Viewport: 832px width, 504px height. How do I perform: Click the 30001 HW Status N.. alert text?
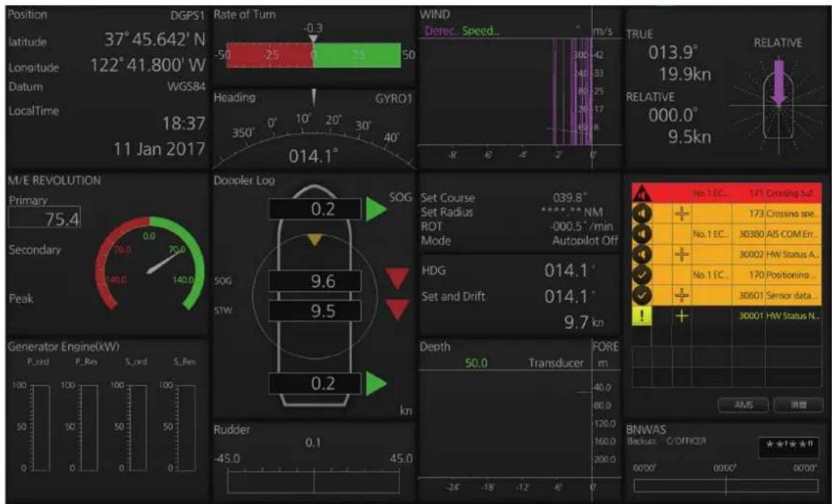pyautogui.click(x=779, y=315)
